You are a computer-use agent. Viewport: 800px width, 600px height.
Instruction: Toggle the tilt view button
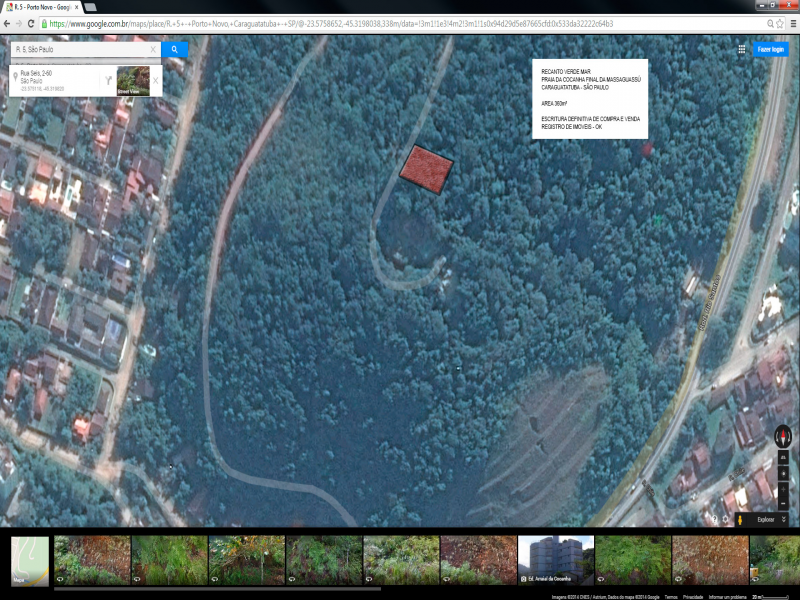point(783,458)
